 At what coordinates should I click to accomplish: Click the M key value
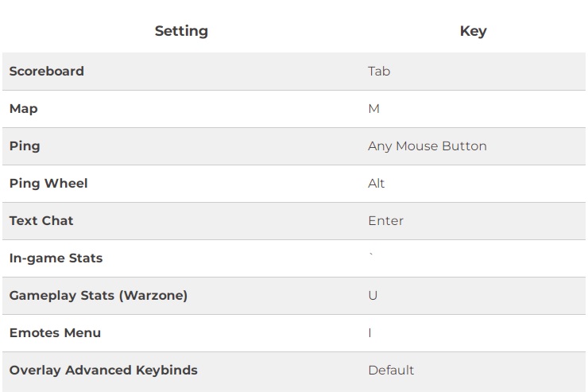[374, 109]
